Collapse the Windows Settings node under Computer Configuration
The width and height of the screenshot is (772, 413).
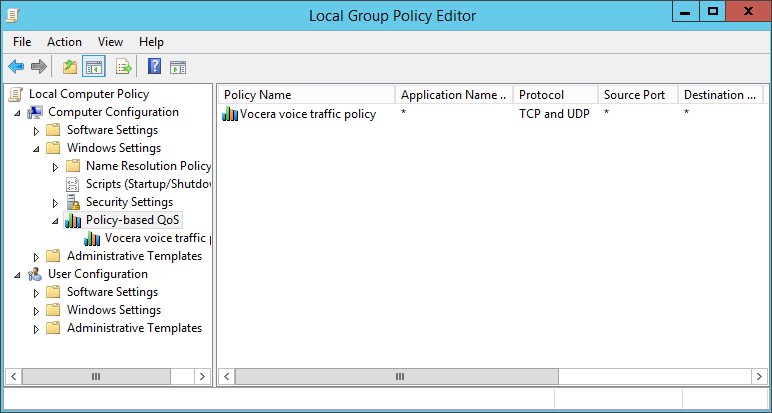point(37,149)
